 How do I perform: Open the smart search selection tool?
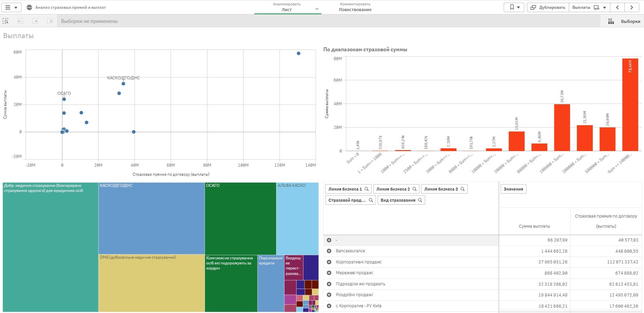tap(6, 21)
